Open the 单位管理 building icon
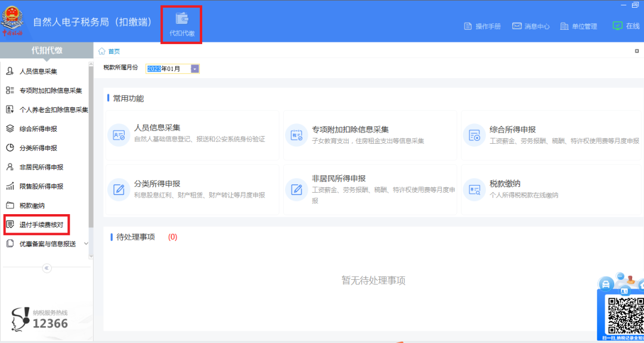 click(564, 26)
